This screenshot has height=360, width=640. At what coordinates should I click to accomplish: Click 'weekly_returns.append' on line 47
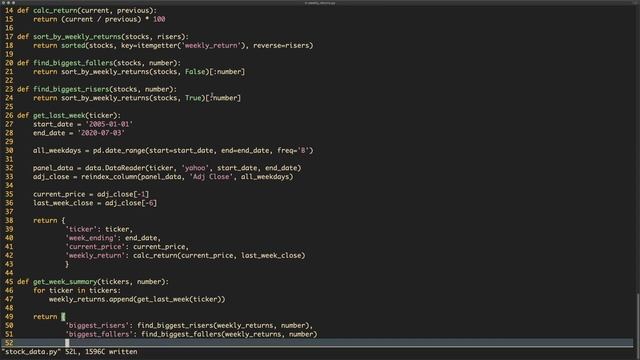[91, 299]
